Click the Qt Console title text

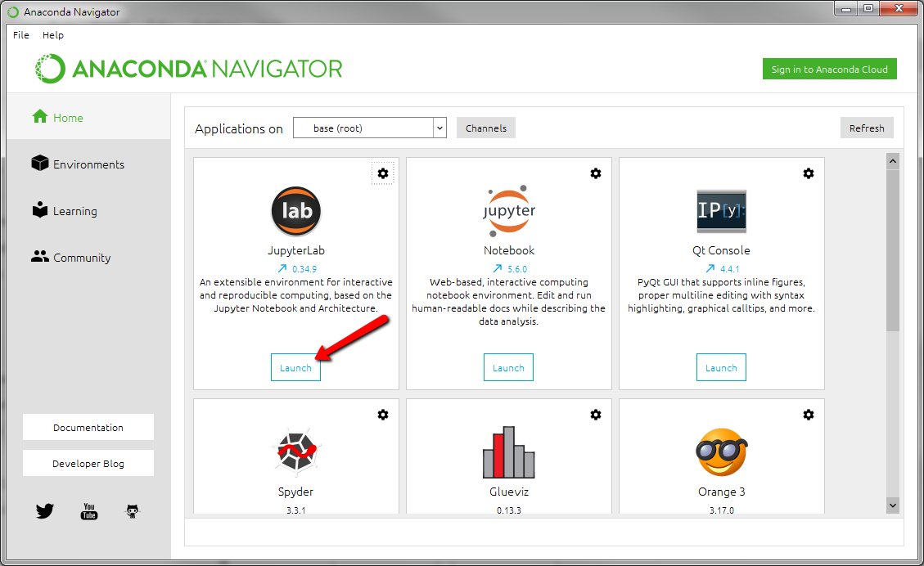tap(721, 251)
